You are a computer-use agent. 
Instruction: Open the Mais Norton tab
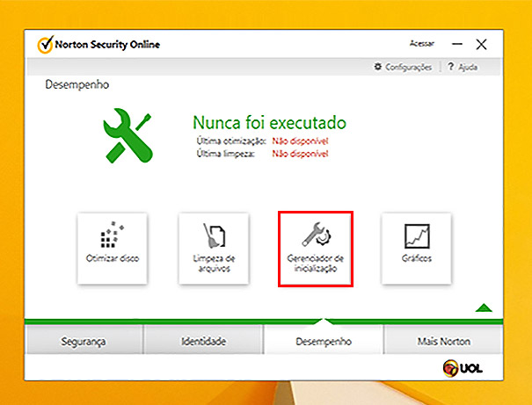tap(443, 340)
